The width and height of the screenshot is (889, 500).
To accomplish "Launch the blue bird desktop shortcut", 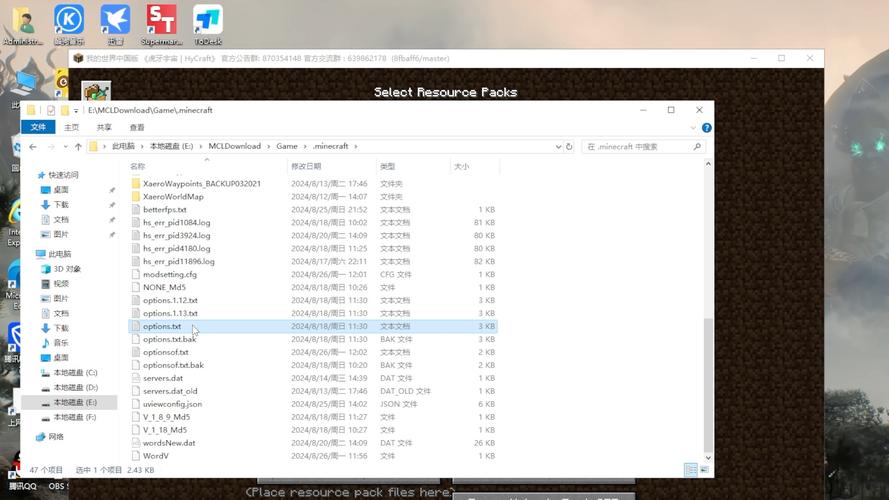I will click(x=115, y=24).
